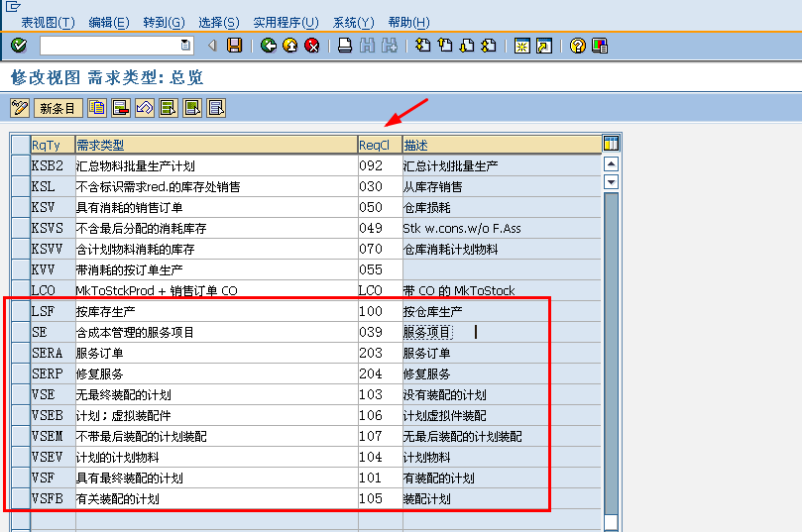The width and height of the screenshot is (802, 532).
Task: Click the ReqCl column header
Action: 380,146
